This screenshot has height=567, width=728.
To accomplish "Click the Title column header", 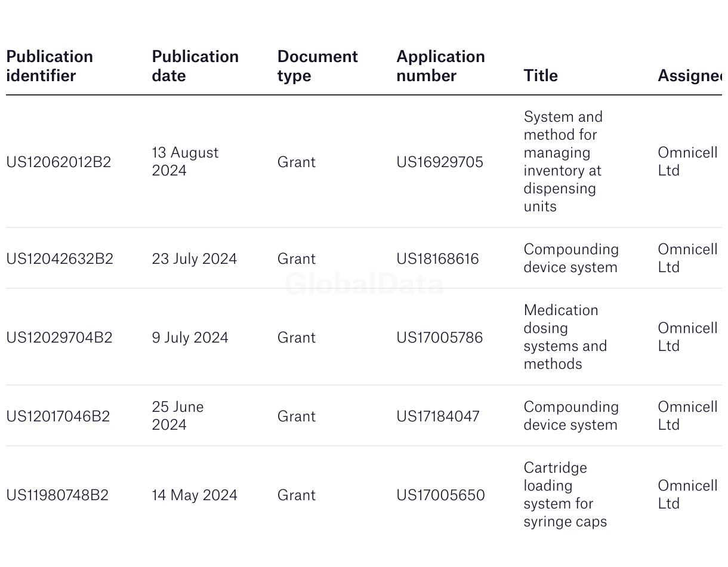I will pos(541,76).
